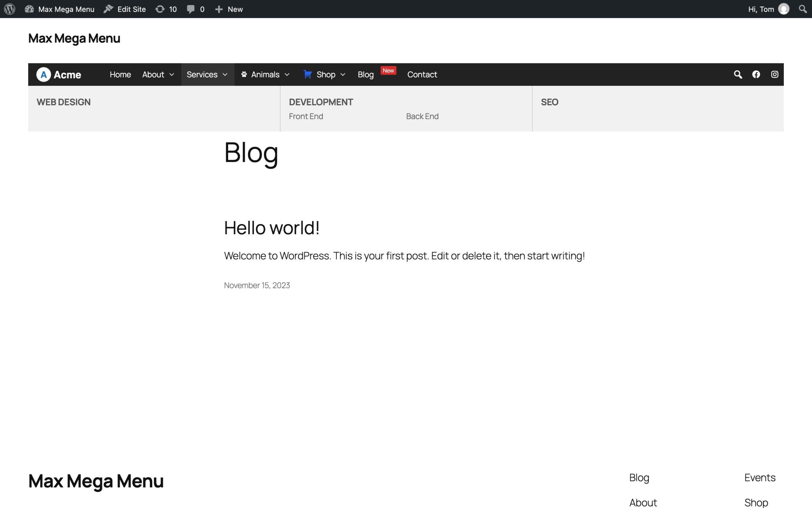
Task: Open the footer About link
Action: [x=643, y=503]
